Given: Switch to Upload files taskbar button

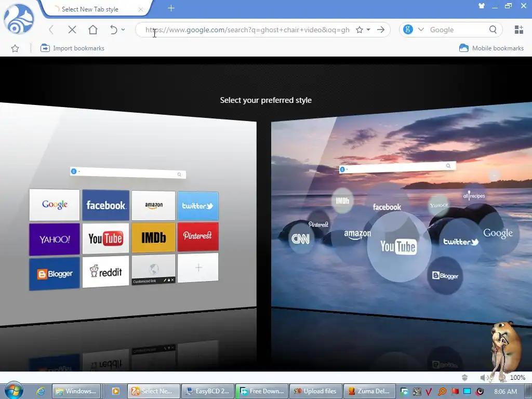Looking at the screenshot, I should pos(316,391).
